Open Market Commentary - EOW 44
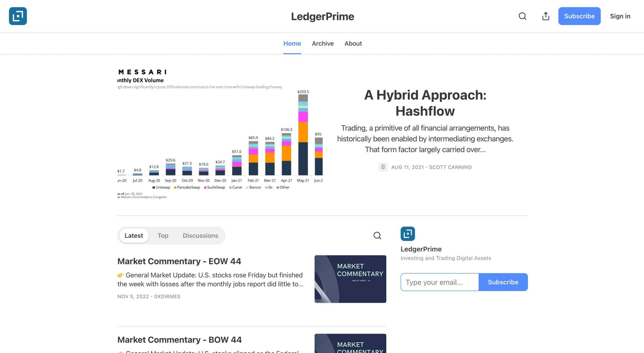The height and width of the screenshot is (353, 644). pos(179,261)
